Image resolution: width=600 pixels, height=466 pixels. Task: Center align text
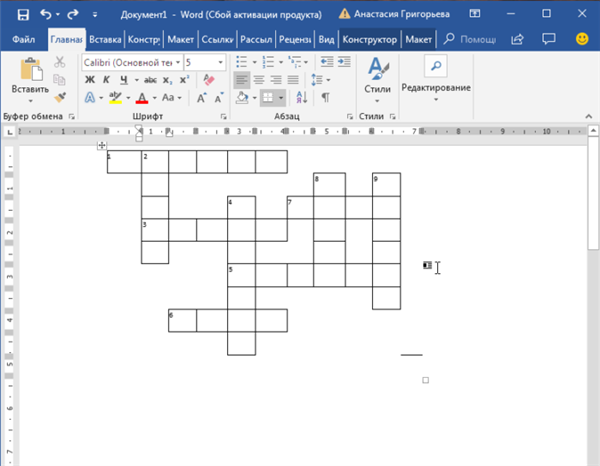click(259, 80)
